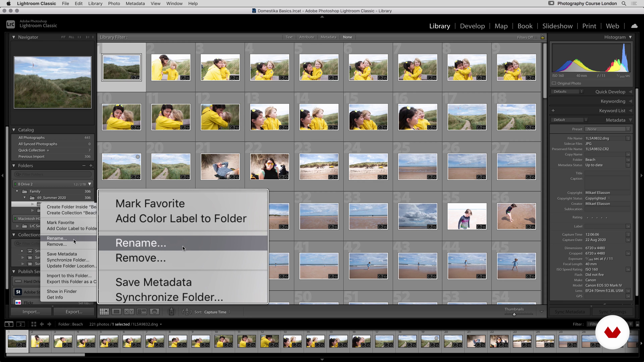Open the Metadata Preset None dropdown
Screen dimensions: 644x362
click(607, 129)
